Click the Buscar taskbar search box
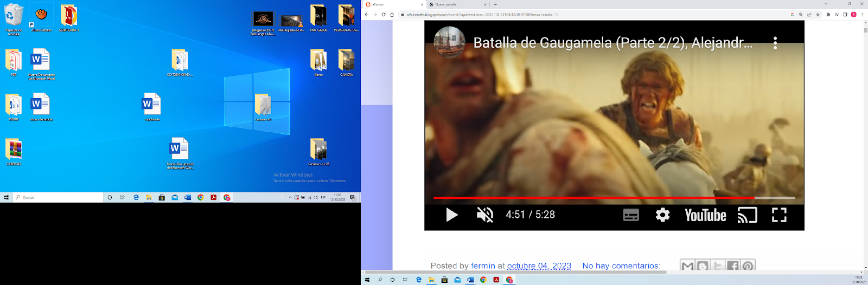Image resolution: width=868 pixels, height=285 pixels. tap(59, 198)
